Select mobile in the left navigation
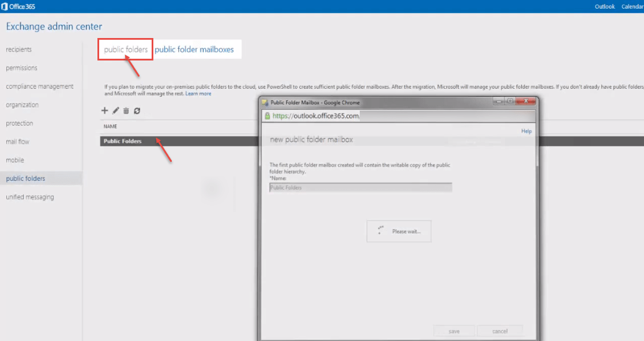Viewport: 644px width, 341px height. pos(15,160)
